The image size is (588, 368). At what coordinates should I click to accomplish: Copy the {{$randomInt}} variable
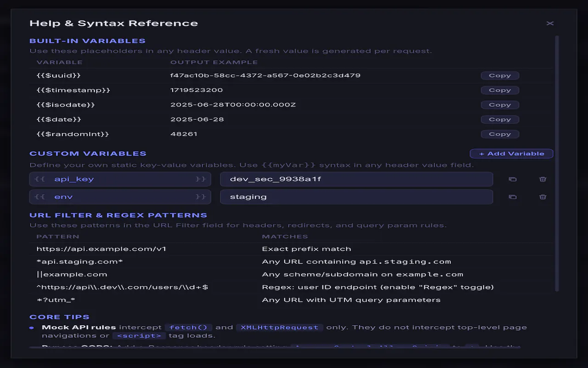(x=500, y=134)
